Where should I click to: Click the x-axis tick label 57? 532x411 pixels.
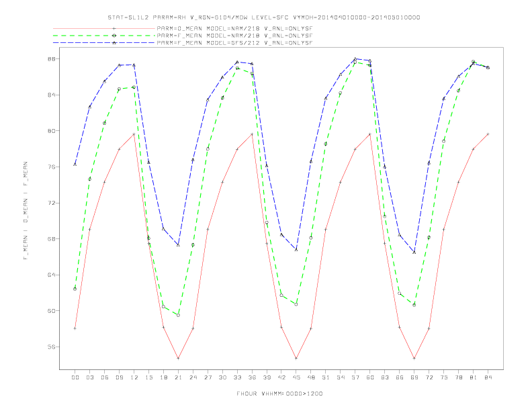click(x=355, y=377)
